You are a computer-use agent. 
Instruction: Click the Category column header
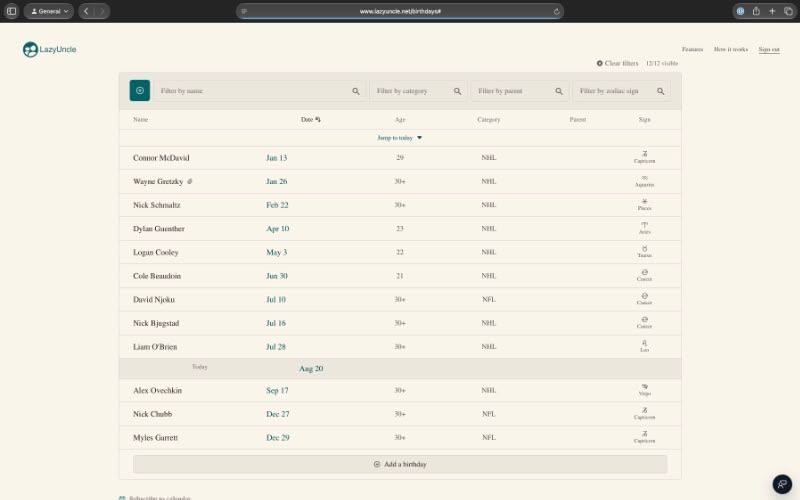click(x=489, y=119)
